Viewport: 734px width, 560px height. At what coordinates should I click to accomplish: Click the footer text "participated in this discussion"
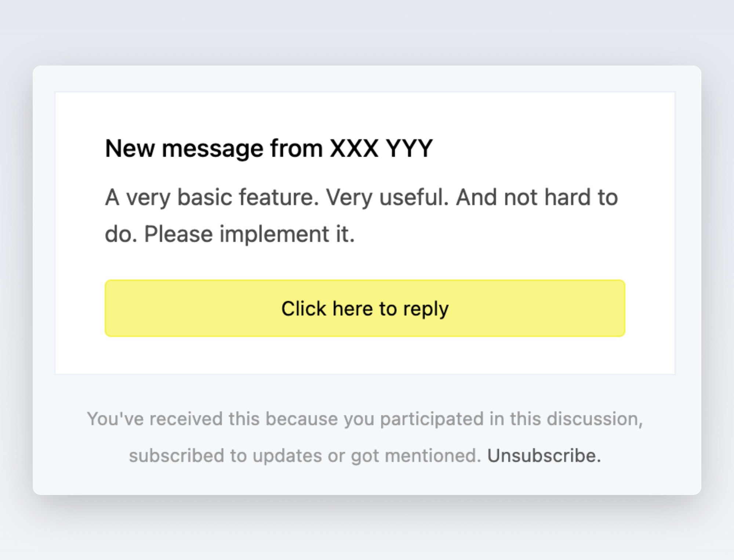510,419
